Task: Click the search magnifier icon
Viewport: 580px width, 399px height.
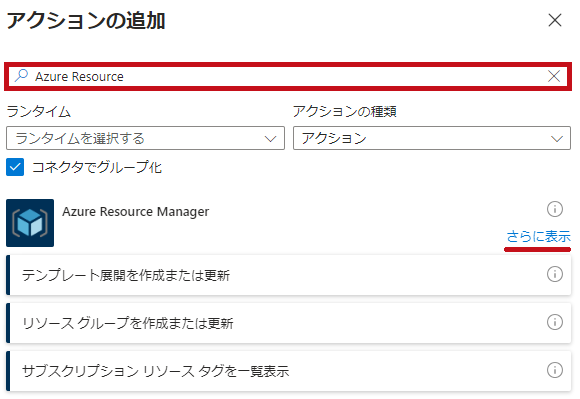Action: point(21,75)
